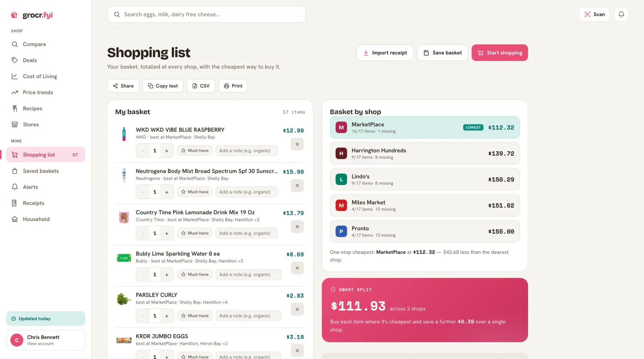The image size is (644, 359).
Task: Open Recipes in sidebar
Action: click(46, 109)
